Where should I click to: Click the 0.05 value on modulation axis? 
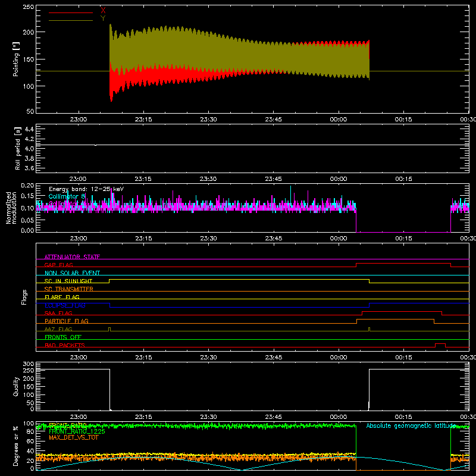tap(27, 220)
